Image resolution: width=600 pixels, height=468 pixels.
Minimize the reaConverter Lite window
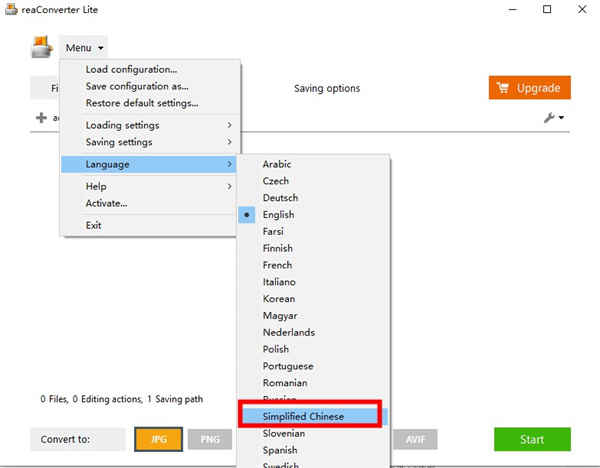pyautogui.click(x=513, y=9)
